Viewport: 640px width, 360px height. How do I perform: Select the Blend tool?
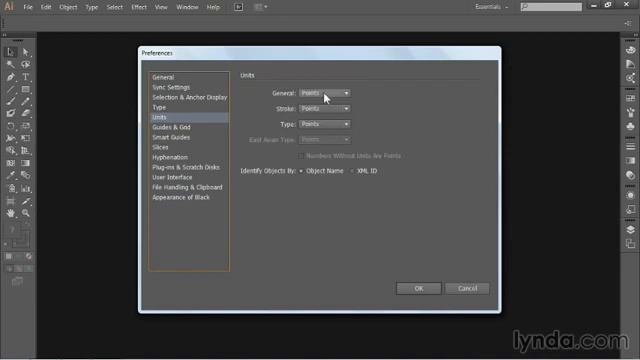tap(25, 176)
